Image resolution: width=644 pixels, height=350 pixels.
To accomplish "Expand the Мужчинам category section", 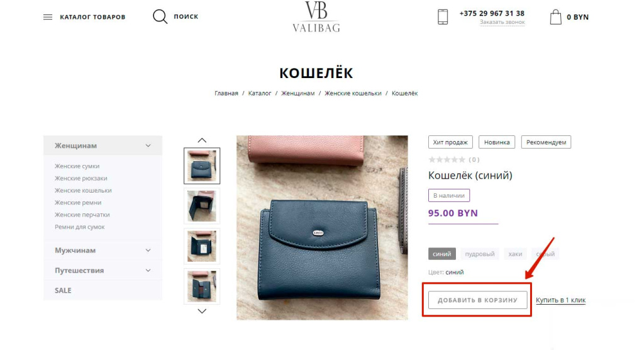I will (x=103, y=250).
